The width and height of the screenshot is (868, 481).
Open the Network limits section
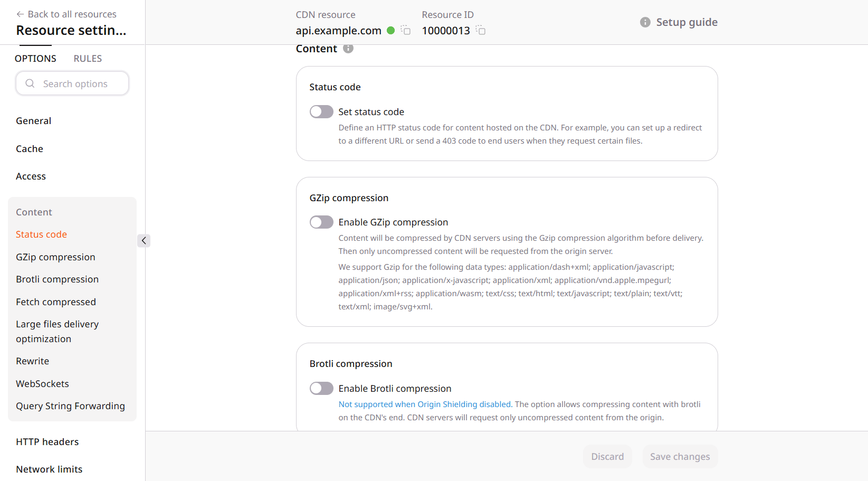pyautogui.click(x=49, y=469)
